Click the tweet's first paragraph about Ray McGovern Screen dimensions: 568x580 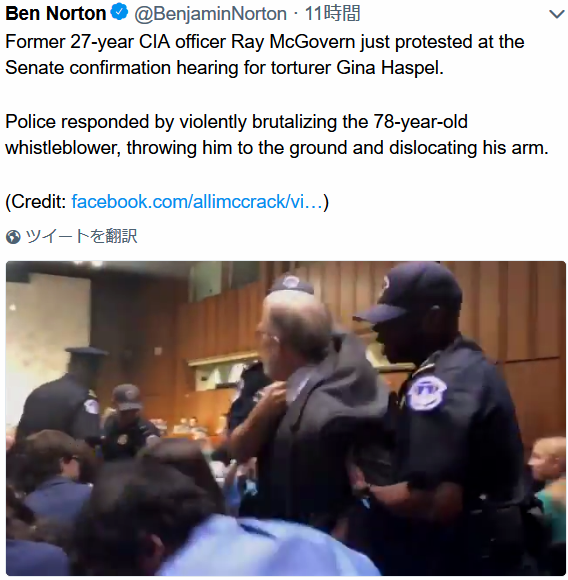[x=265, y=55]
